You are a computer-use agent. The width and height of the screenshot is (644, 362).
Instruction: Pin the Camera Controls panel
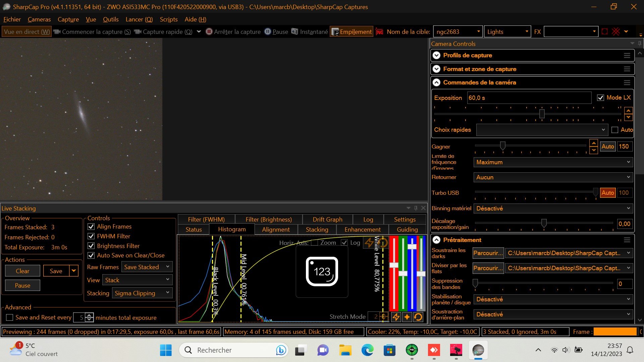point(640,44)
